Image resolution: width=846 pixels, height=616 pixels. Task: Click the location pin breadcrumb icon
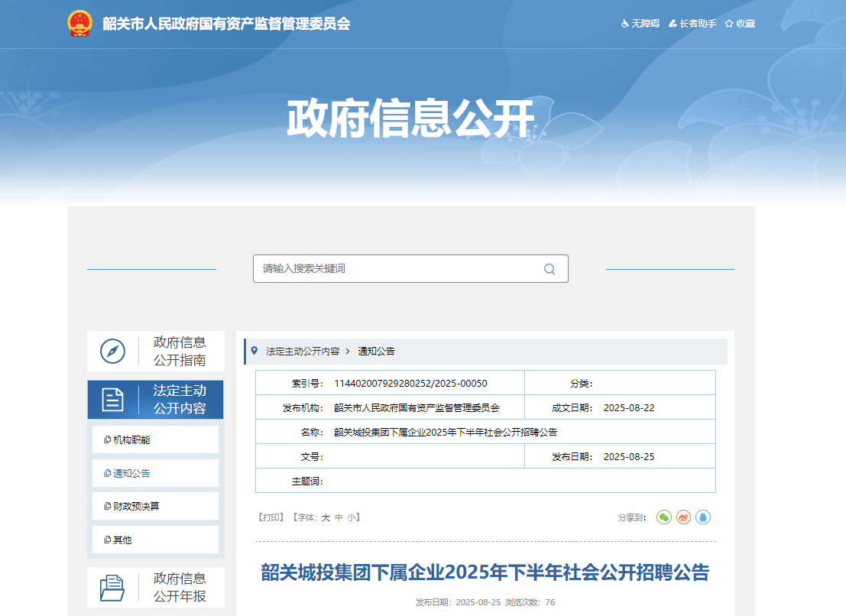pyautogui.click(x=254, y=351)
